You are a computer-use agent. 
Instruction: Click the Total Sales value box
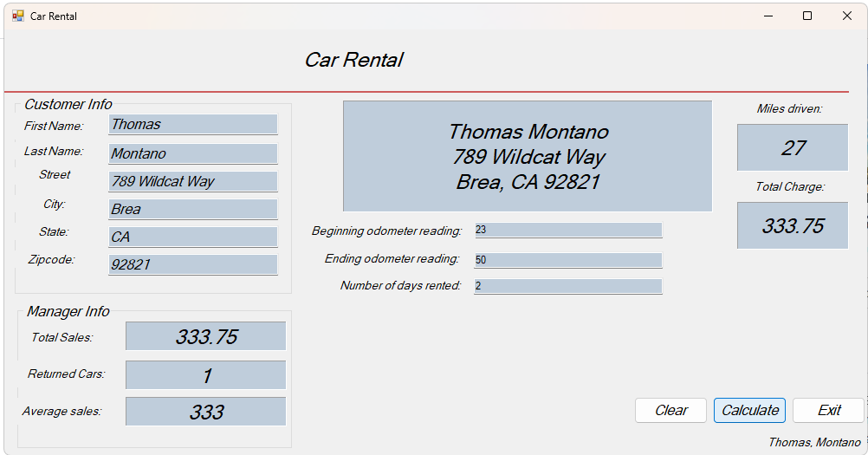point(205,336)
